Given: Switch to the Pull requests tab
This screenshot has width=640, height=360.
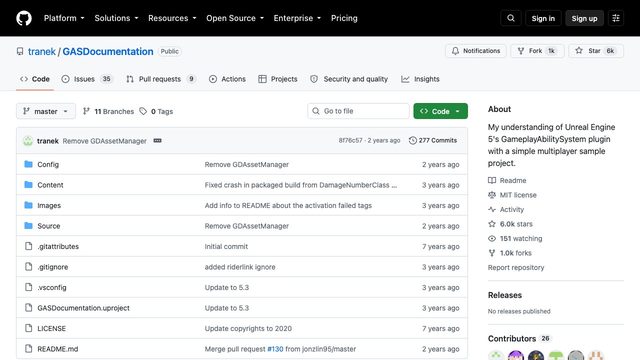Looking at the screenshot, I should point(161,79).
